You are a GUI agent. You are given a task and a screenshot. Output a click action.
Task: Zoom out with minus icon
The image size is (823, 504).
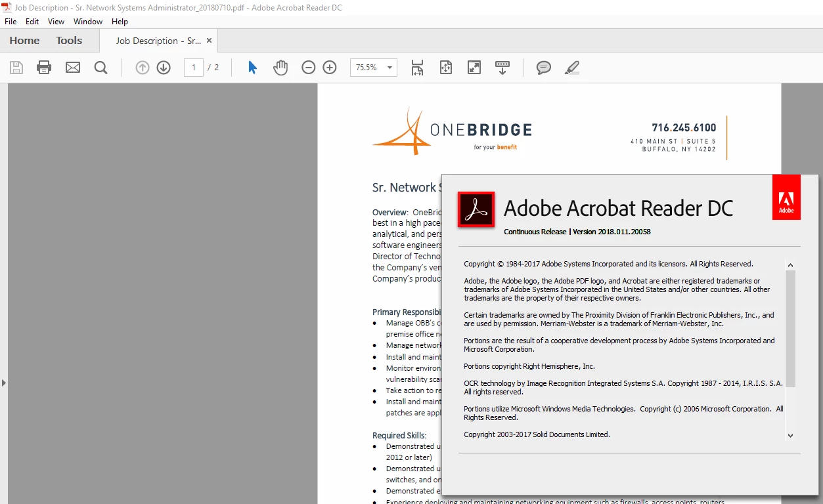[309, 68]
